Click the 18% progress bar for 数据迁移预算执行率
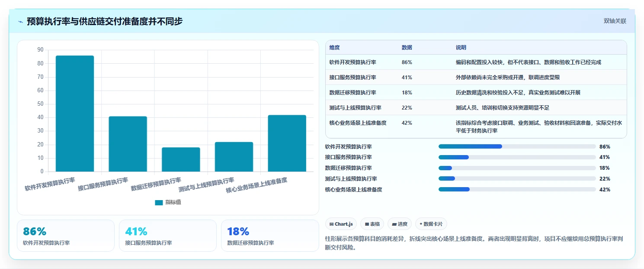 [517, 168]
